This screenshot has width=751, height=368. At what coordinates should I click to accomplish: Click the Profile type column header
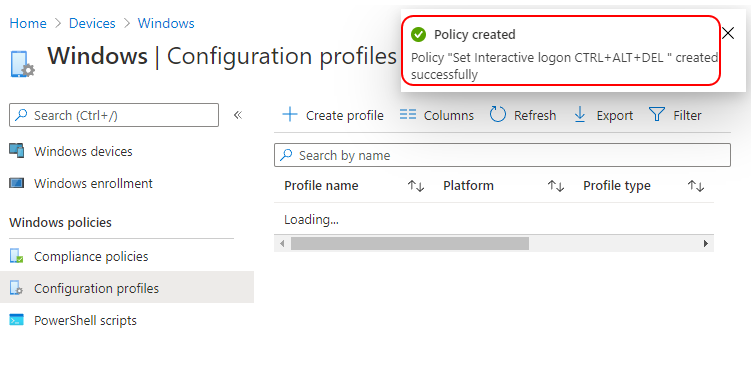(616, 186)
